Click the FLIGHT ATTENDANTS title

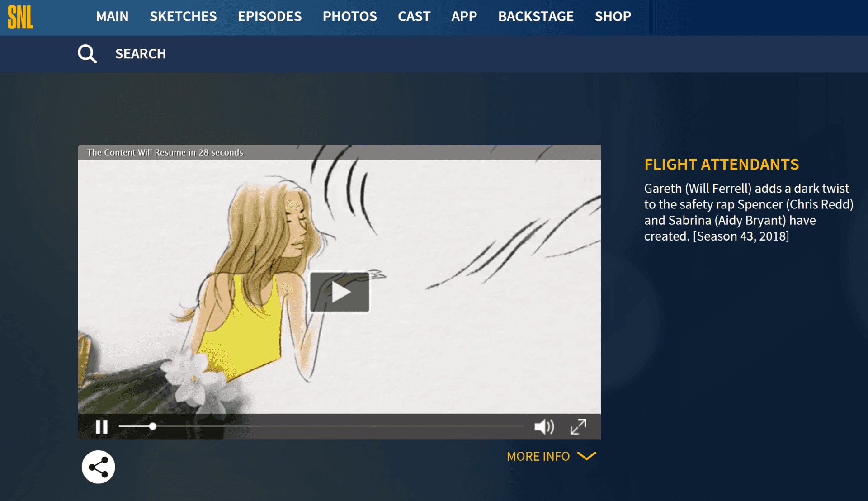[721, 165]
